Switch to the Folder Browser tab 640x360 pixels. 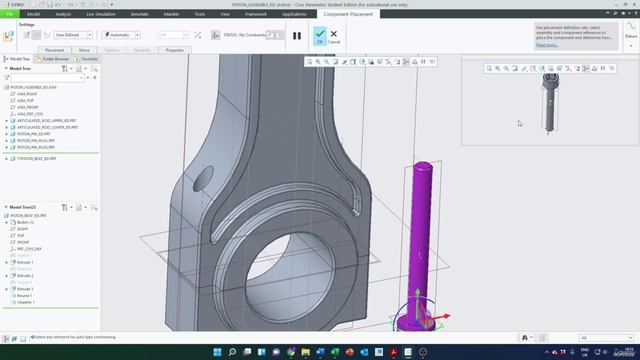point(52,59)
